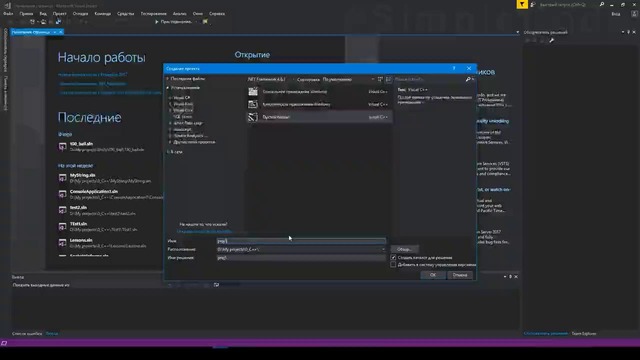Click the Visual Studio logo in title bar
This screenshot has height=360, width=640.
coord(7,5)
